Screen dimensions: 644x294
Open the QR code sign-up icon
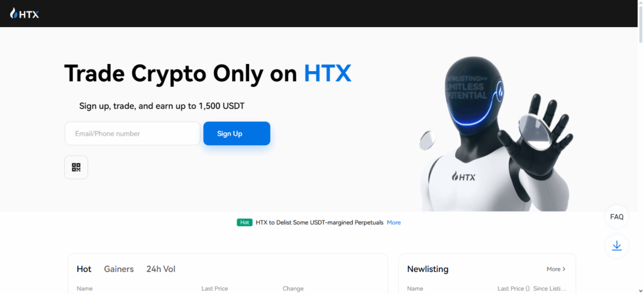tap(76, 167)
